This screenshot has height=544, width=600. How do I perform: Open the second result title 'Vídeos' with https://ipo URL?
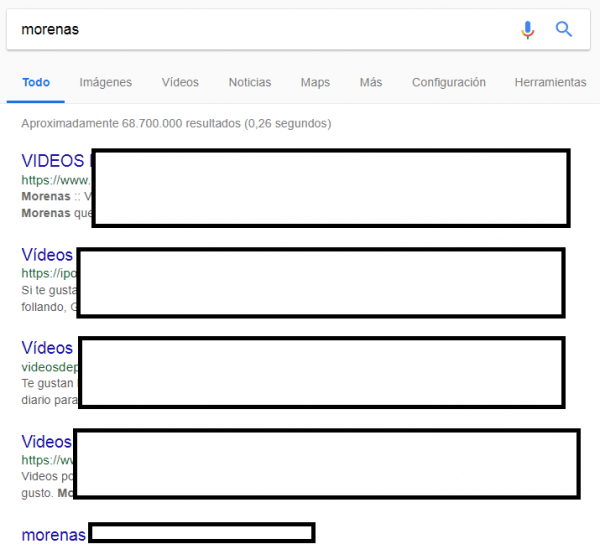(47, 255)
